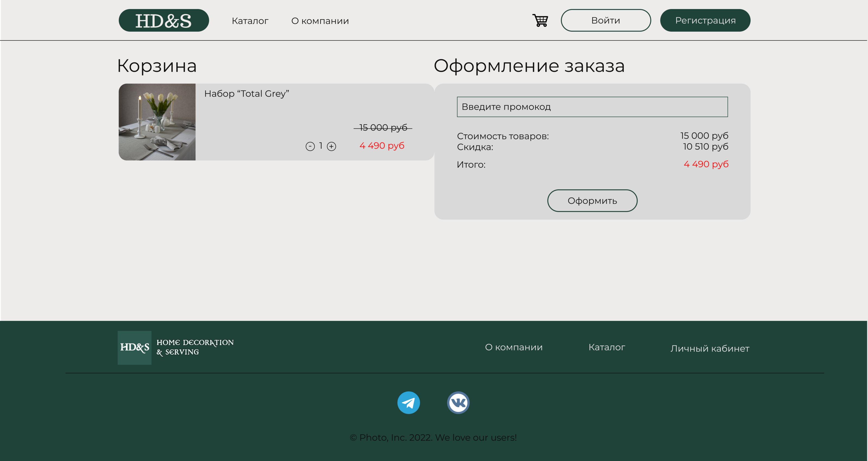This screenshot has height=461, width=868.
Task: Click the Войти button
Action: tap(605, 20)
